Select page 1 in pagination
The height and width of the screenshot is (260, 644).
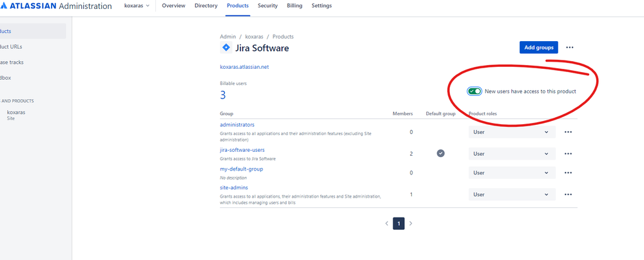[399, 223]
